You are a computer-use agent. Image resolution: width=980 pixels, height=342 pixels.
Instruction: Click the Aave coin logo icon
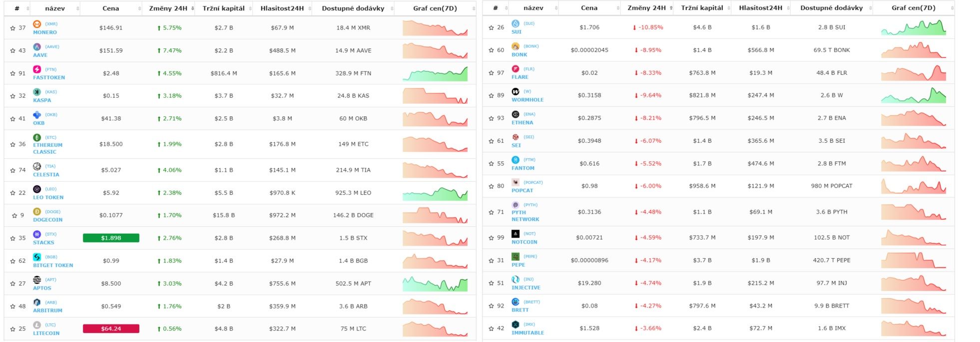pos(37,47)
